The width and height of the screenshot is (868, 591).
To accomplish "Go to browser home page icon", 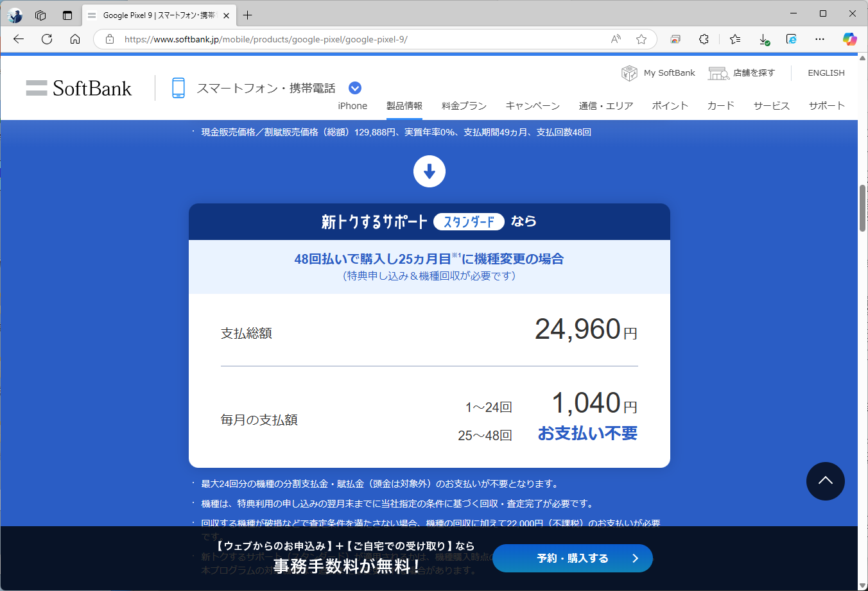I will [x=75, y=39].
